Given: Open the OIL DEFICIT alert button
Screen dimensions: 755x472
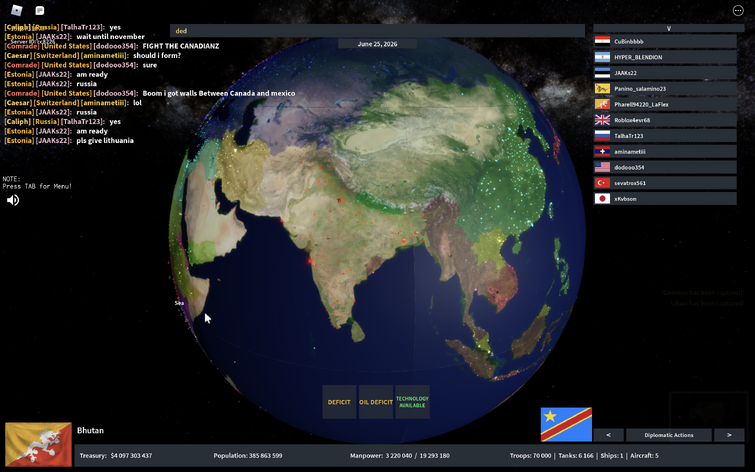Looking at the screenshot, I should click(x=376, y=402).
